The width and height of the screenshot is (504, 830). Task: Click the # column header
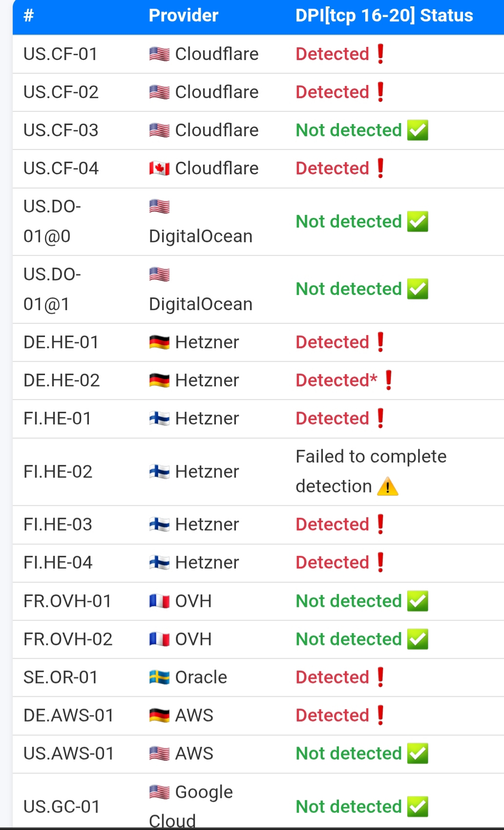(x=29, y=16)
